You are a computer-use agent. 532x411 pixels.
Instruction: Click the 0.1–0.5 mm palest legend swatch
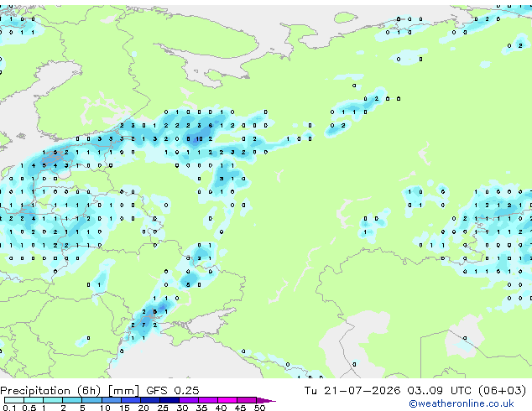tap(14, 400)
